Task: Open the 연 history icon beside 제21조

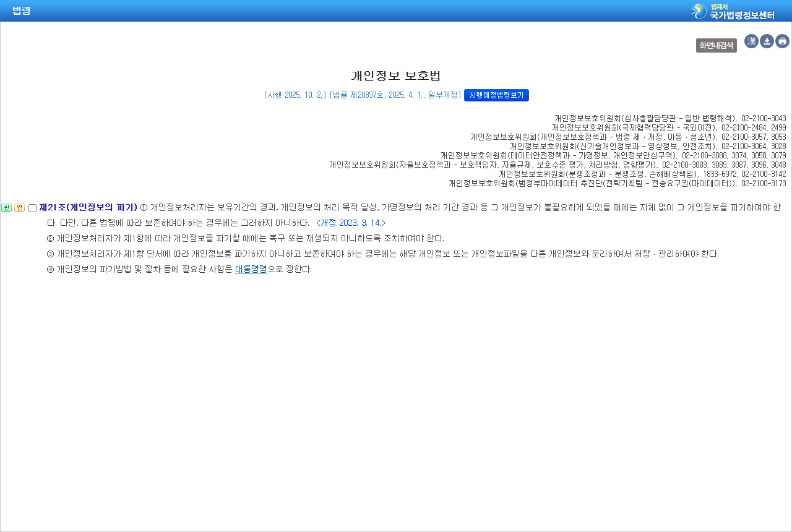Action: coord(19,208)
